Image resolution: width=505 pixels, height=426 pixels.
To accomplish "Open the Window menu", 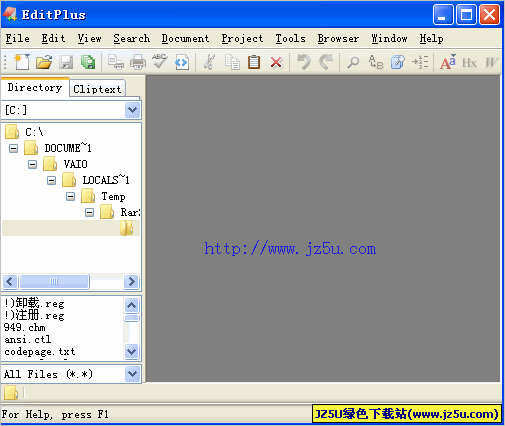I will point(389,39).
